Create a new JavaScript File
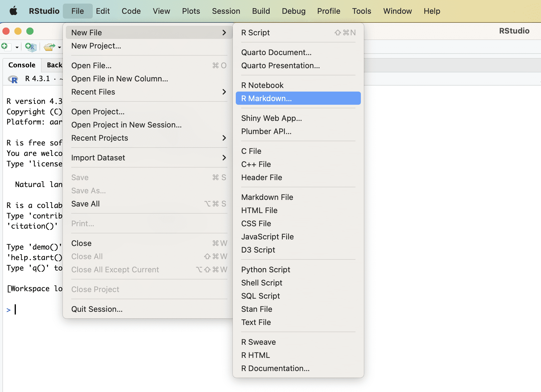The image size is (541, 392). tap(298, 237)
